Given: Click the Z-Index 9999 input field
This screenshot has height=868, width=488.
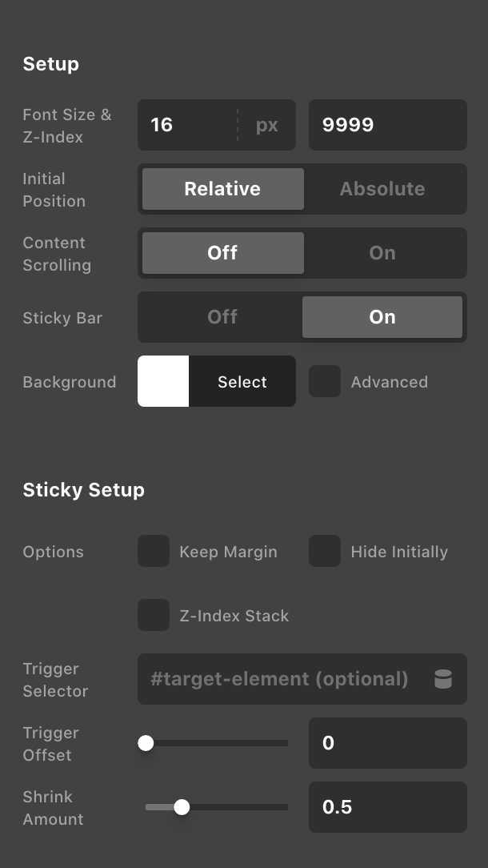Looking at the screenshot, I should [387, 125].
